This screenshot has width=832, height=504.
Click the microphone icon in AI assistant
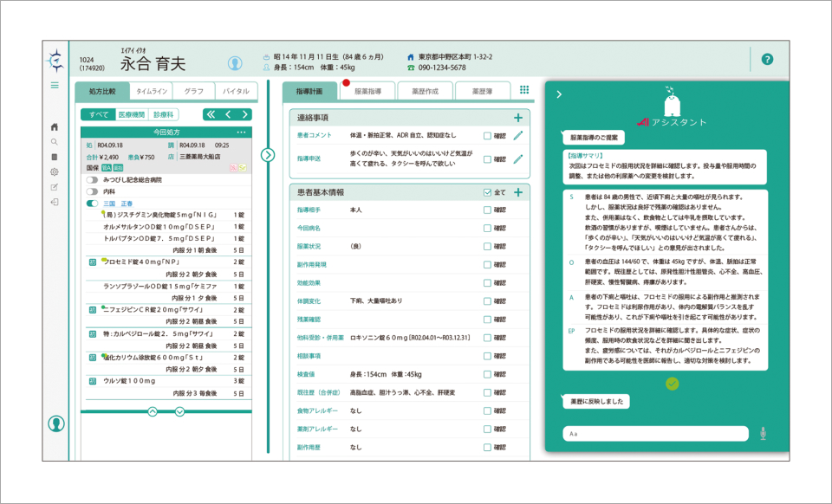[x=763, y=433]
